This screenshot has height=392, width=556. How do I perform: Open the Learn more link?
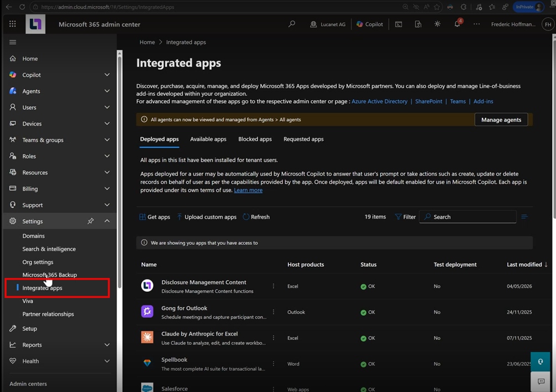[248, 190]
